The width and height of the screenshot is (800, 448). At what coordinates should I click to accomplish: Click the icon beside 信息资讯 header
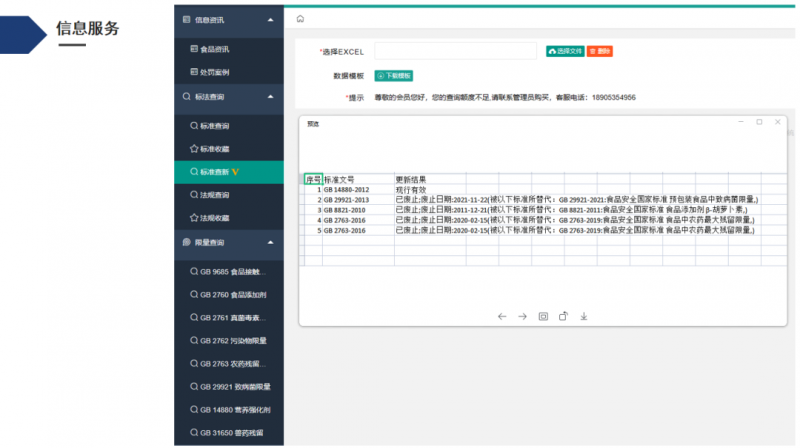tap(186, 19)
